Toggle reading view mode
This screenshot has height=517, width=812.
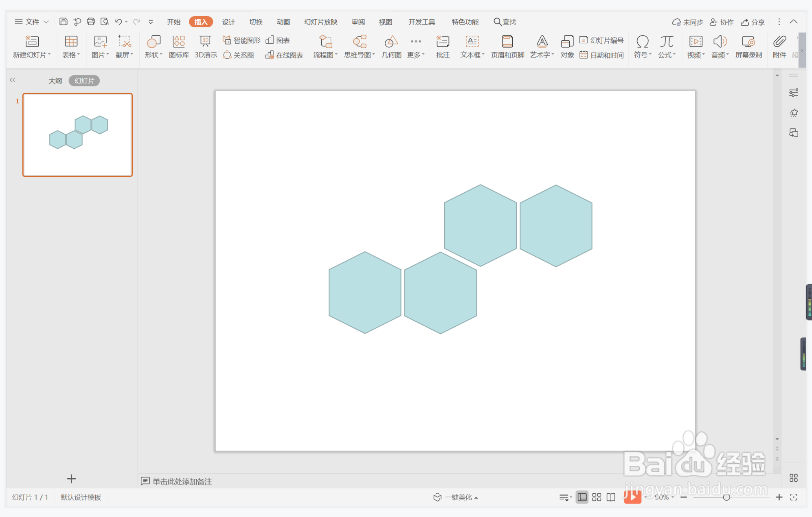tap(611, 497)
